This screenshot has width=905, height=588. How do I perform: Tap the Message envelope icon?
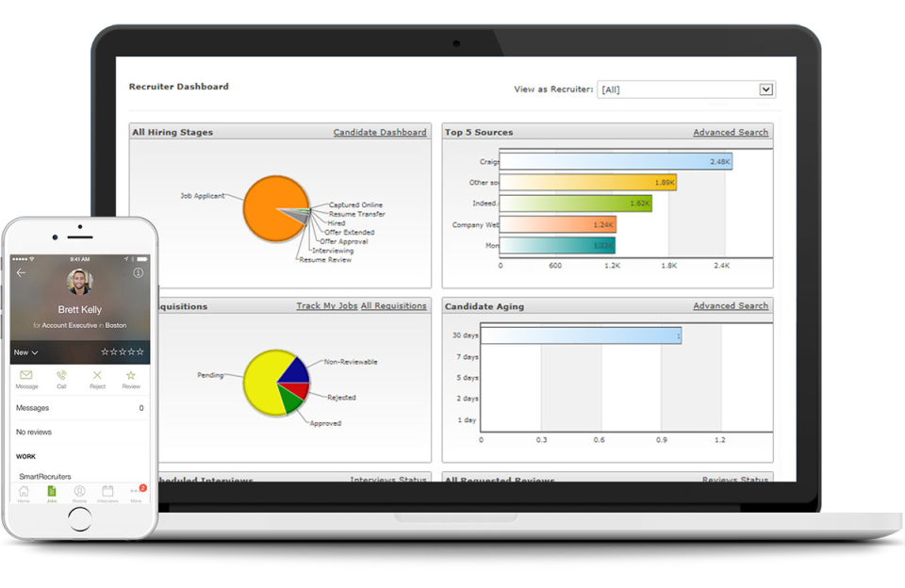26,375
